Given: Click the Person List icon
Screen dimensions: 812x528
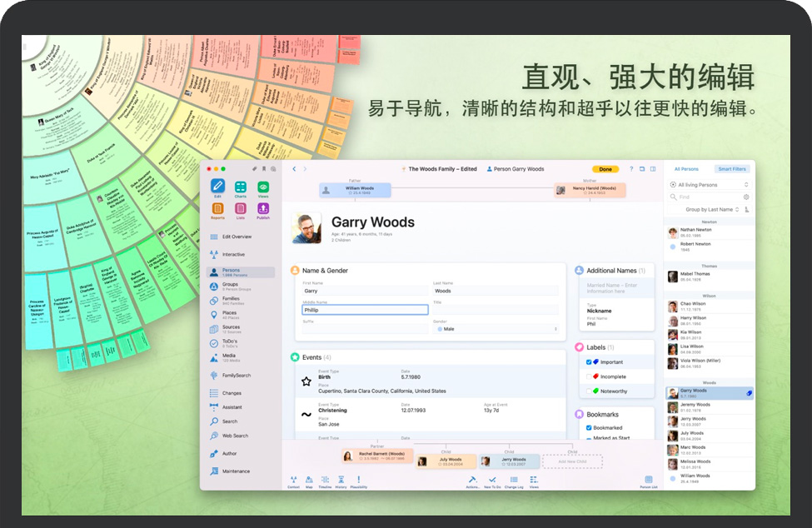Looking at the screenshot, I should point(648,481).
